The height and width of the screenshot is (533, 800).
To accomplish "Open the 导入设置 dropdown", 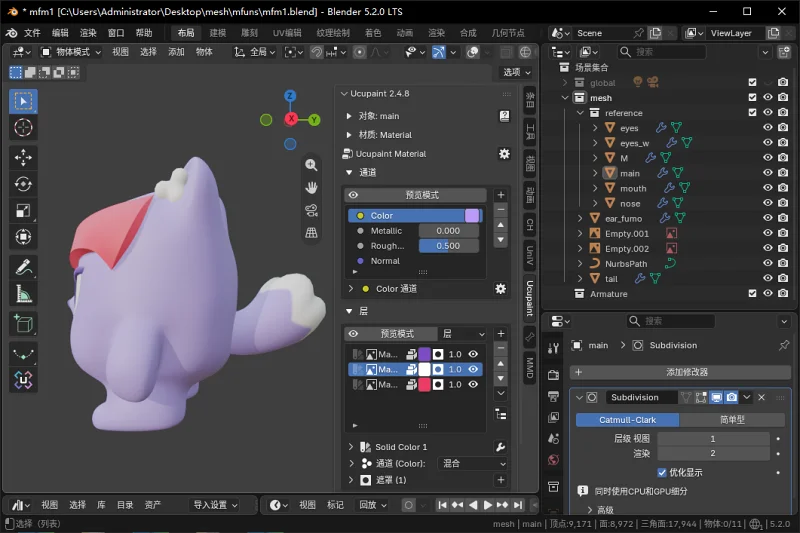I will (215, 505).
